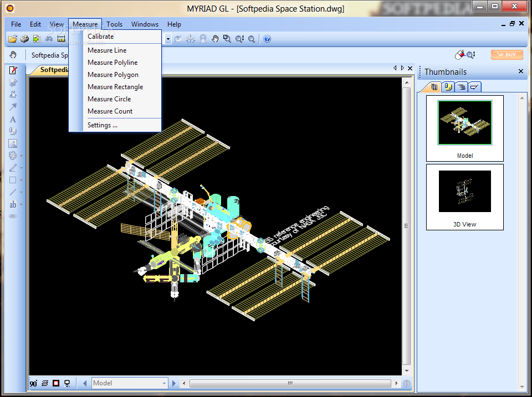This screenshot has width=532, height=397.
Task: Open Find with the binoculars icon
Action: pyautogui.click(x=49, y=39)
